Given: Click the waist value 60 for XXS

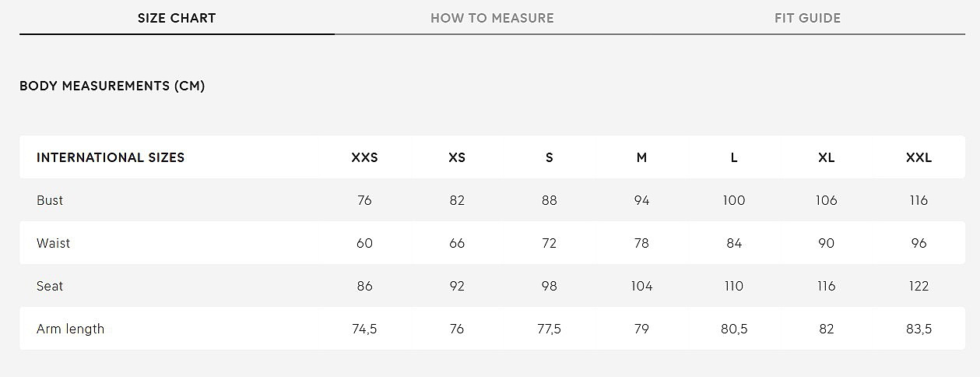Looking at the screenshot, I should click(364, 243).
